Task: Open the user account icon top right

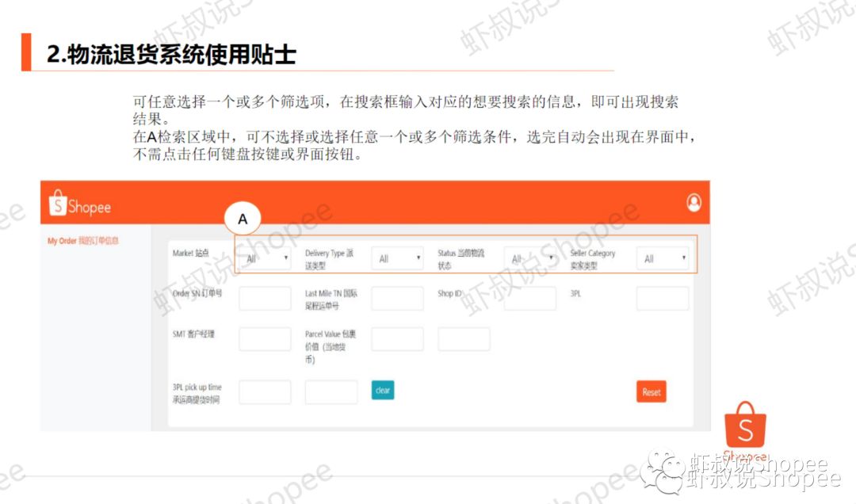Action: [x=694, y=203]
